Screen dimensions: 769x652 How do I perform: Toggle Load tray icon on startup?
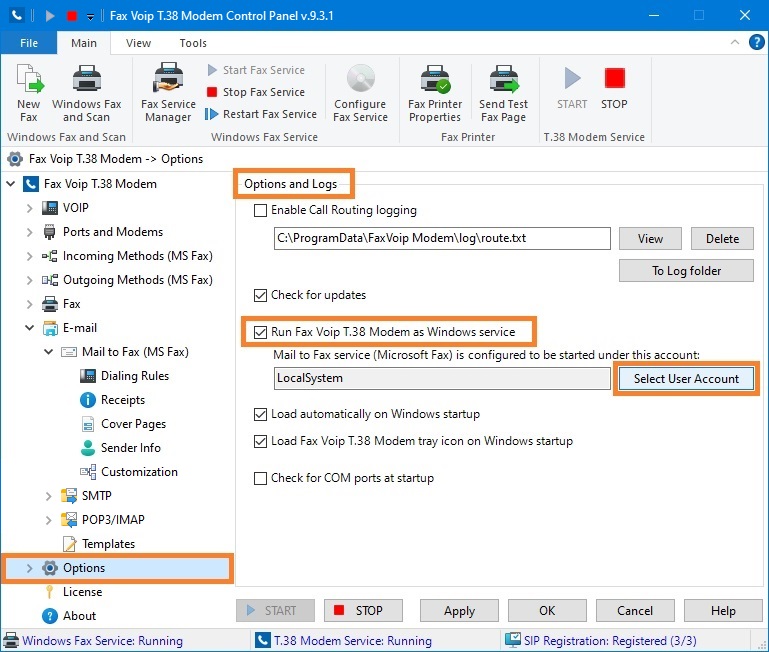click(260, 442)
